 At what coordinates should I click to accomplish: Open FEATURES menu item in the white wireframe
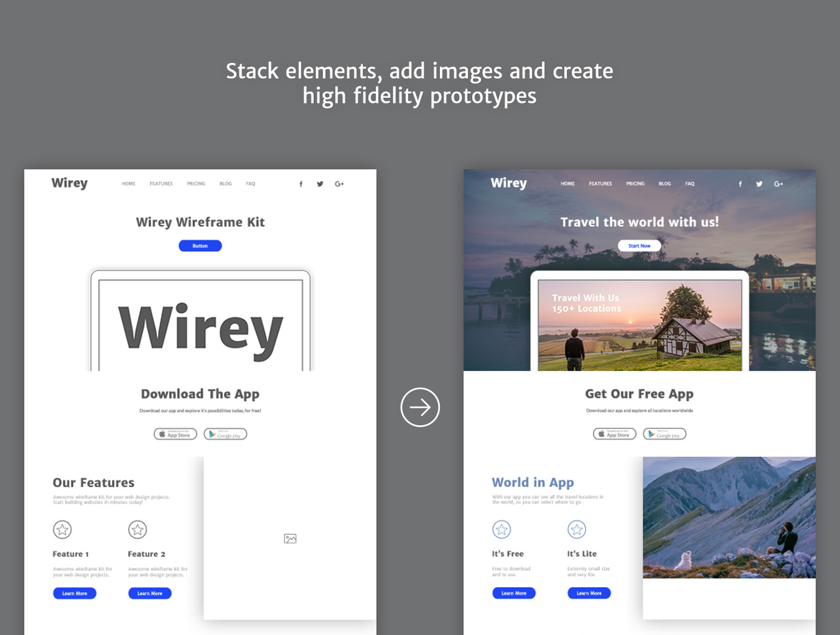(161, 184)
